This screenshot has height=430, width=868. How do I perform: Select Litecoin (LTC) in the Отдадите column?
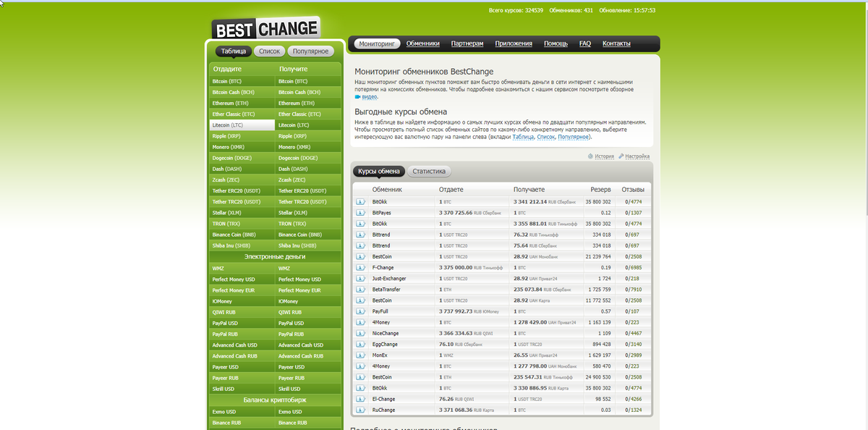tap(242, 125)
